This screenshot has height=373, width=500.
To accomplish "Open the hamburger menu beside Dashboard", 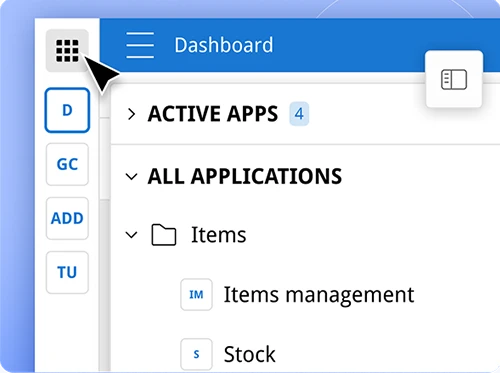I will tap(140, 45).
